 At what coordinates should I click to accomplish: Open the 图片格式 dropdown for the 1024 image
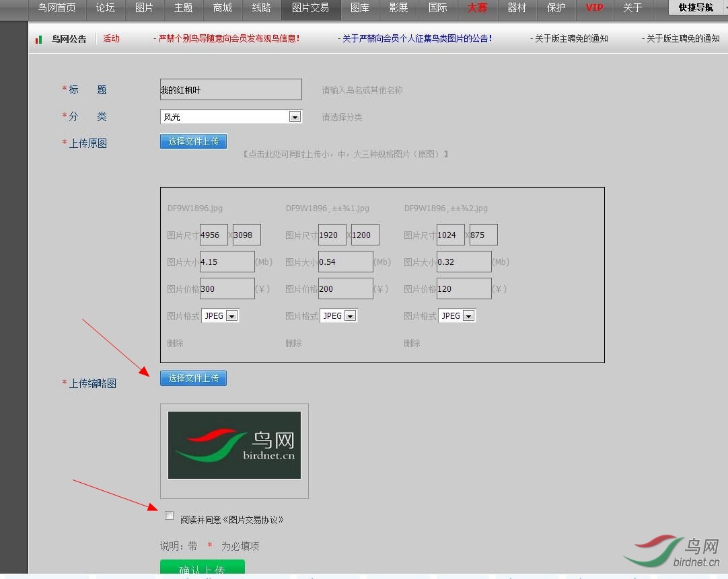click(468, 316)
